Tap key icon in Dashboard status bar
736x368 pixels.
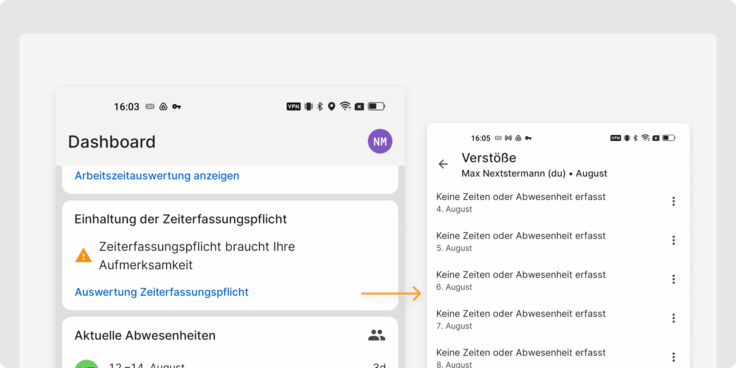[176, 107]
